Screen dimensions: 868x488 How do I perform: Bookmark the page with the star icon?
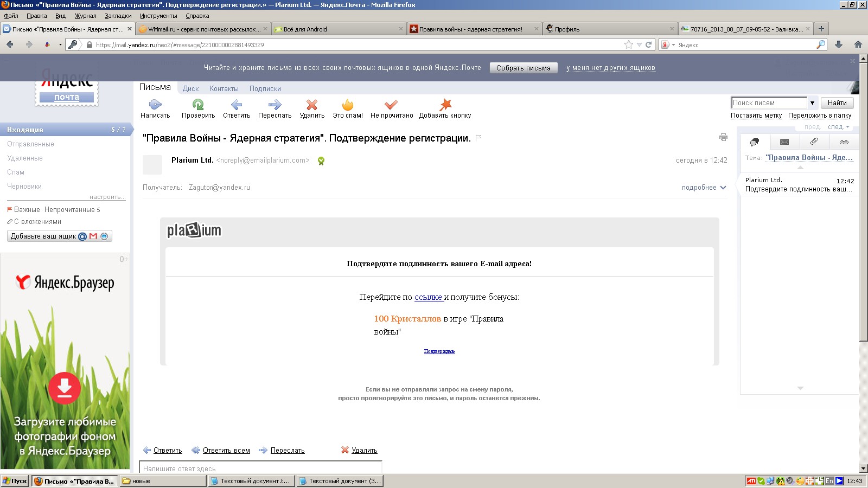(x=629, y=44)
